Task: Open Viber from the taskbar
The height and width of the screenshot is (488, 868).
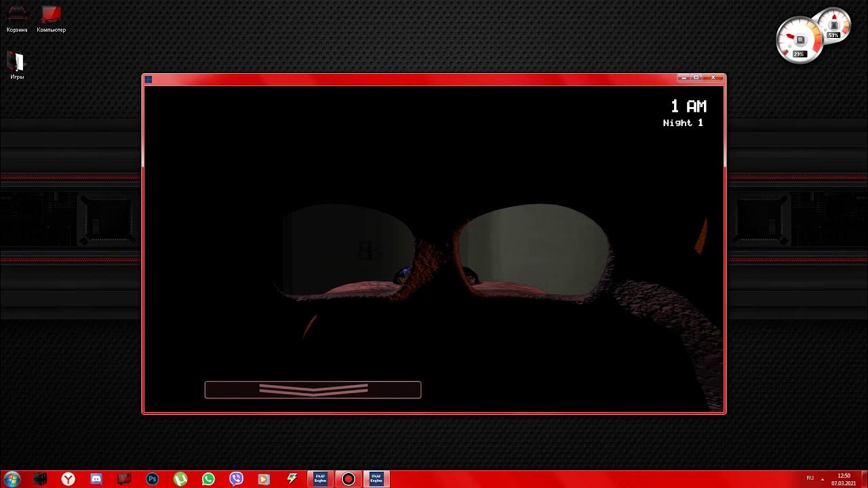Action: (x=236, y=479)
